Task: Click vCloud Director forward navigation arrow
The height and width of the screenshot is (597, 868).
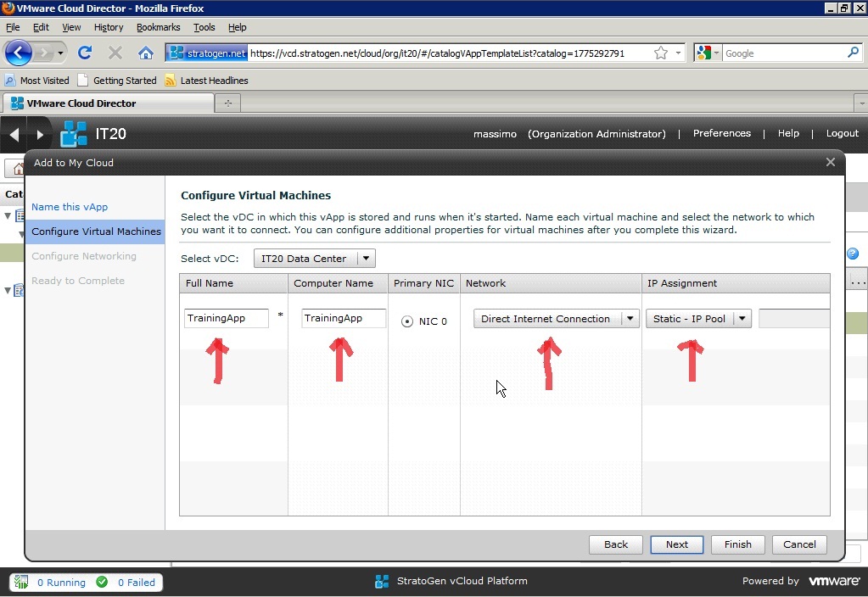Action: [39, 134]
